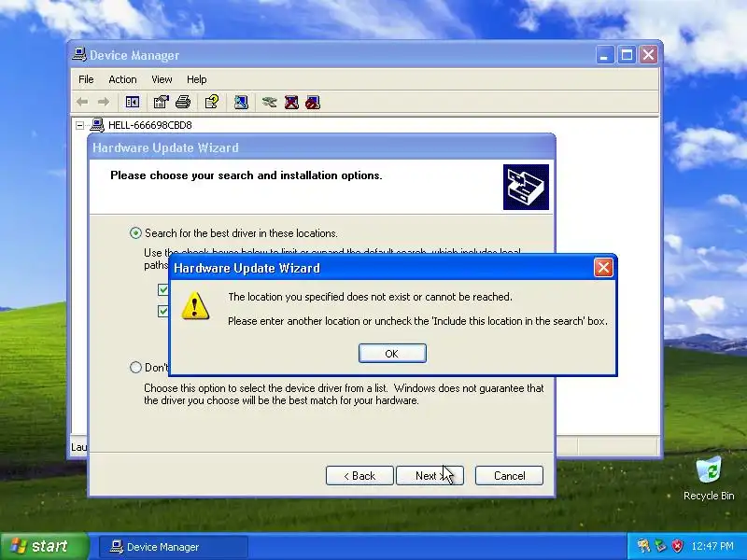Screen dimensions: 747x560
Task: Open the File menu
Action: (86, 79)
